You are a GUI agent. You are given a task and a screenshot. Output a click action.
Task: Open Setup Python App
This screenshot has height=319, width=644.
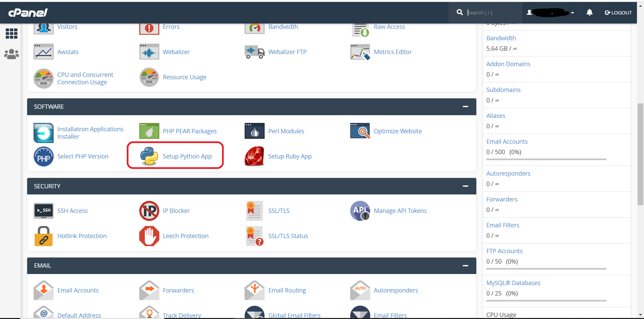[187, 156]
